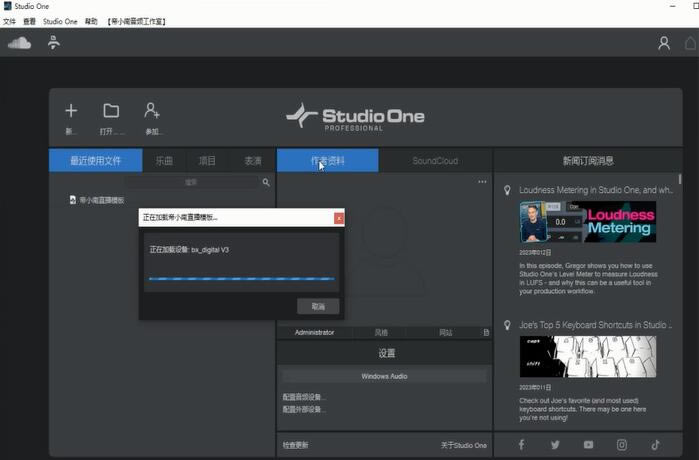The height and width of the screenshot is (460, 699).
Task: Click the lightbulb icon beside the Loudness Metering news item
Action: point(507,190)
